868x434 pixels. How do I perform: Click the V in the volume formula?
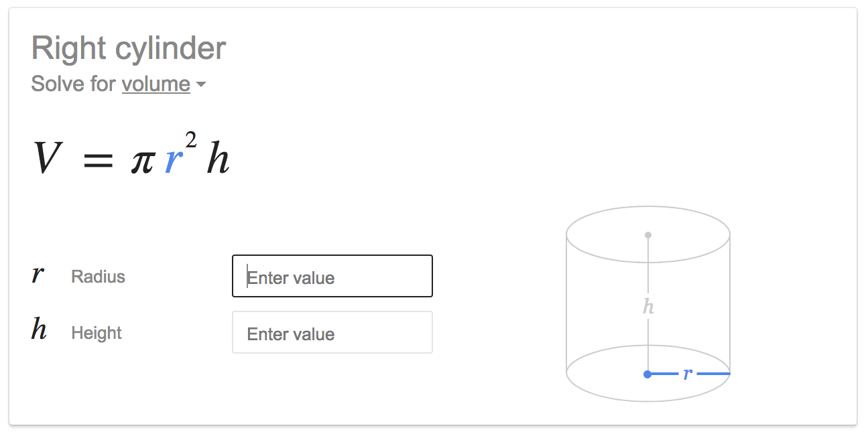[48, 160]
